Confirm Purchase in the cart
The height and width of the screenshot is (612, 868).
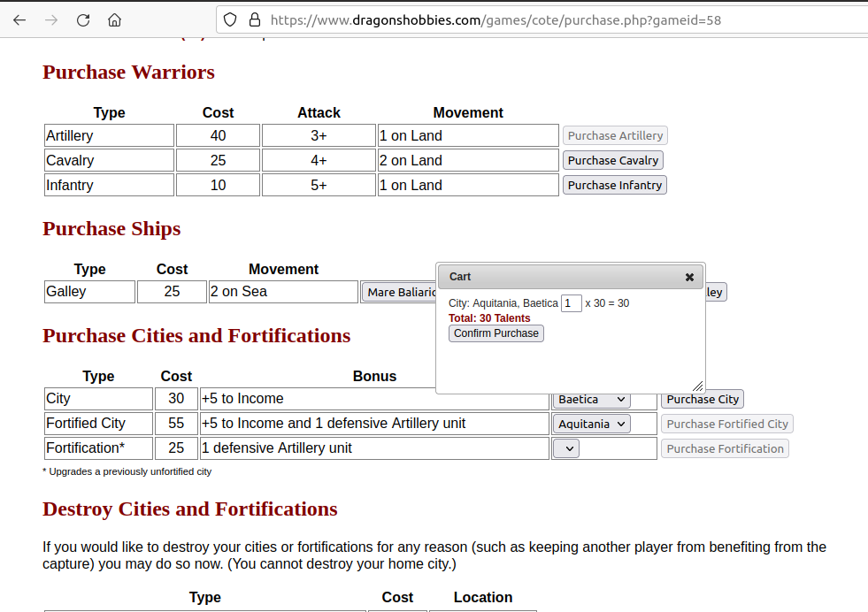click(496, 333)
